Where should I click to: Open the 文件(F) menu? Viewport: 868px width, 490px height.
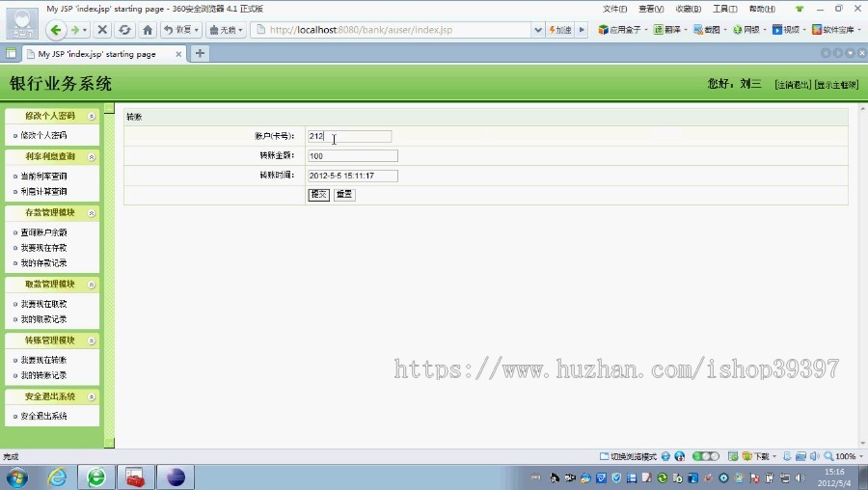[614, 9]
